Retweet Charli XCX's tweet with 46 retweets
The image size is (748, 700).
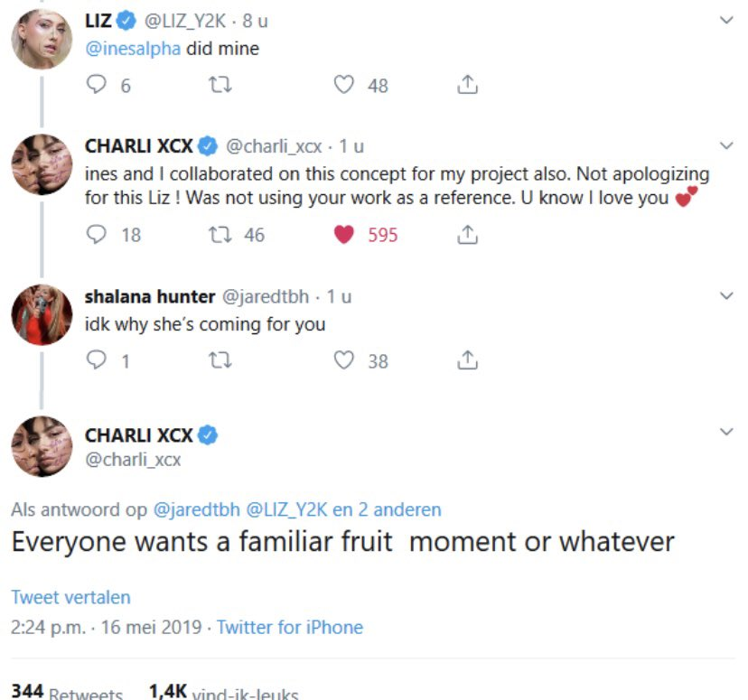point(220,235)
